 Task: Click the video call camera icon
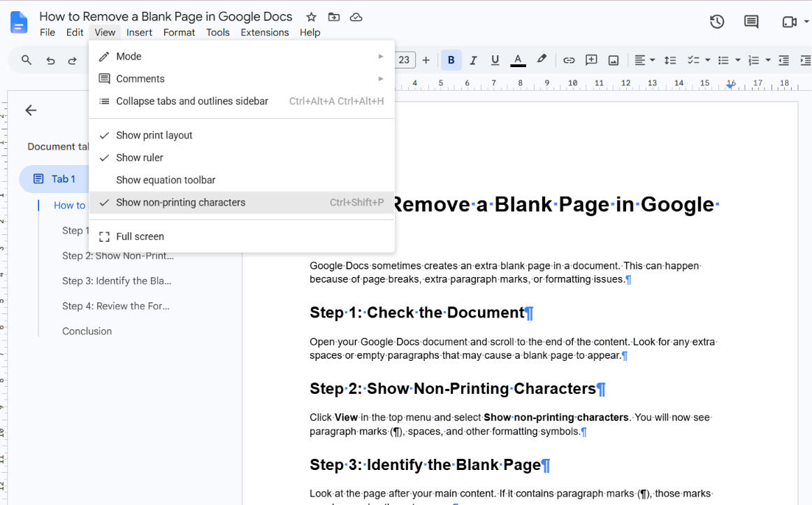coord(789,22)
